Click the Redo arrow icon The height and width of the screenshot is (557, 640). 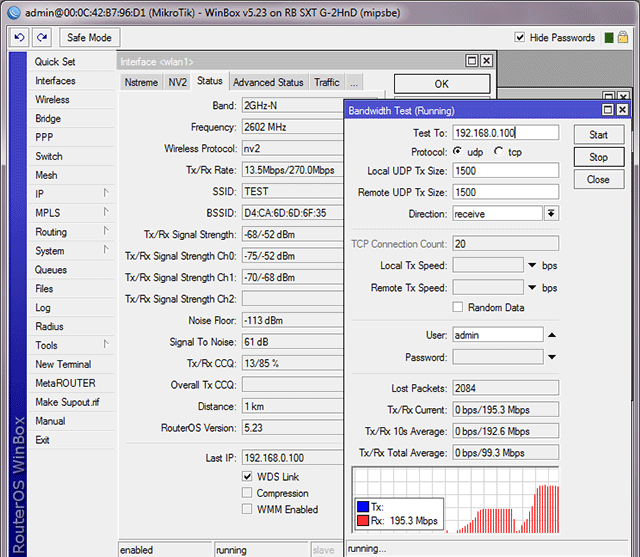tap(42, 38)
